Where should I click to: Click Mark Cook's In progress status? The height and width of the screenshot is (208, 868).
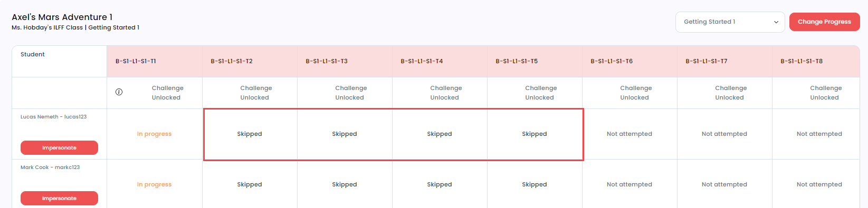tap(154, 184)
